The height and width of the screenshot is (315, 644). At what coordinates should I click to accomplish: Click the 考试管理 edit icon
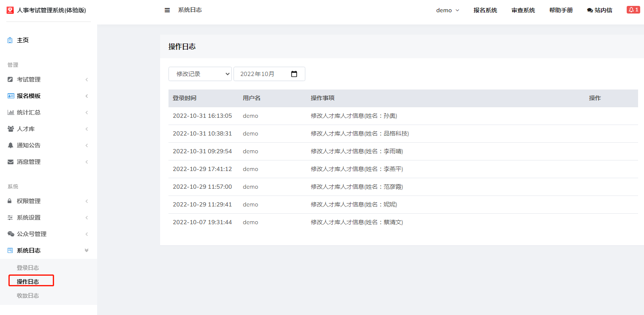(11, 79)
